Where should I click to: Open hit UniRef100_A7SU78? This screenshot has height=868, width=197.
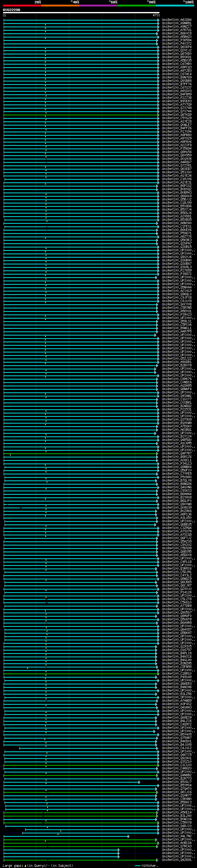point(177,531)
